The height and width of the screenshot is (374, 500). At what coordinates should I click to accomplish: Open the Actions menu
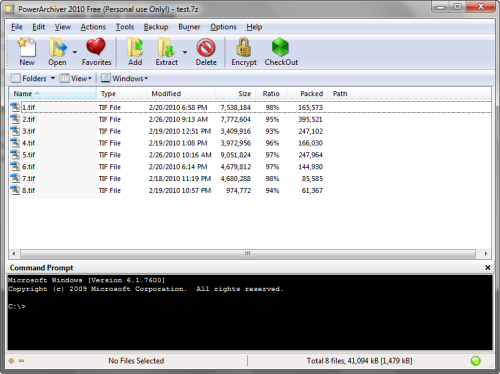(93, 27)
